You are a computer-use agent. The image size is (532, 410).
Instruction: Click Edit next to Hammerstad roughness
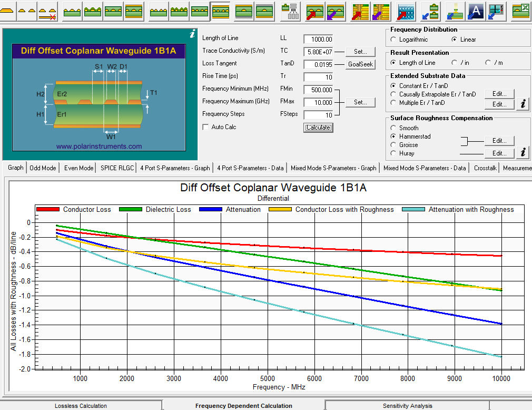[499, 141]
